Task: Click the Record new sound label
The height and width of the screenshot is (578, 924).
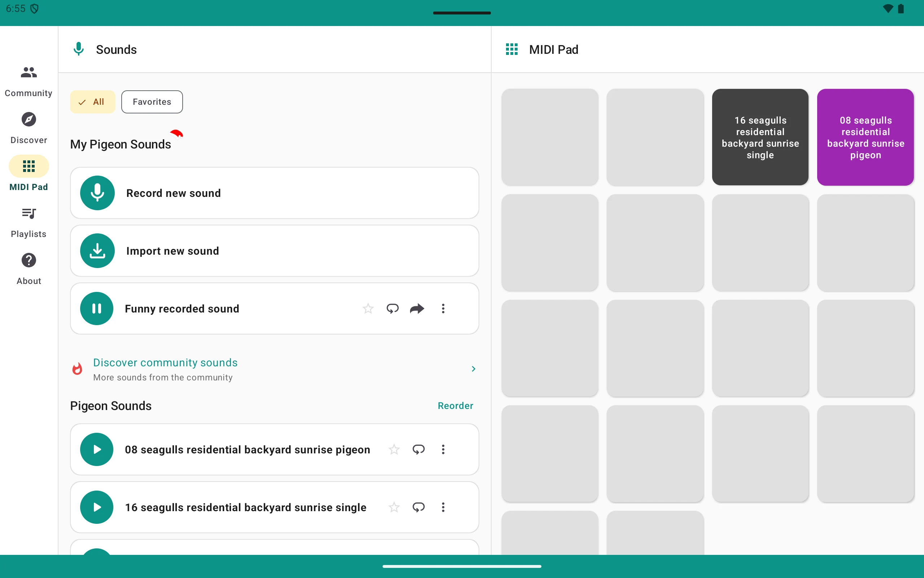Action: [174, 193]
